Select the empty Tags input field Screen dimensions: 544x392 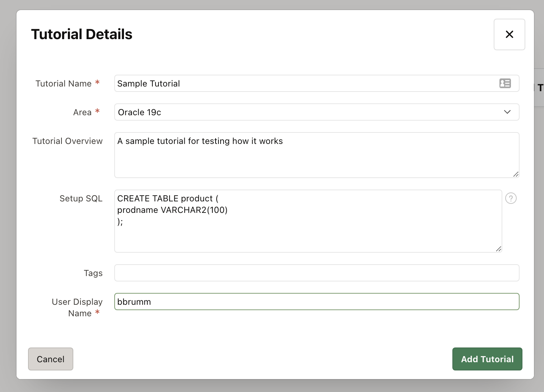pyautogui.click(x=316, y=273)
